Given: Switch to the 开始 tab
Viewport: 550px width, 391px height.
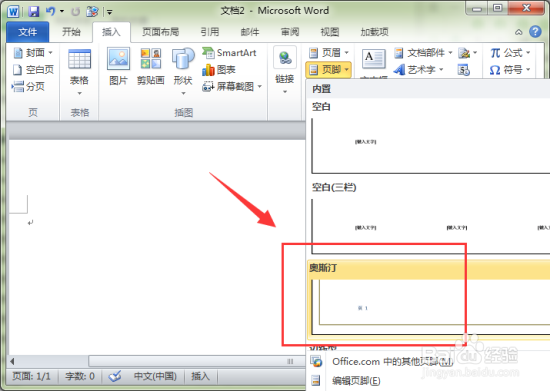Looking at the screenshot, I should (71, 32).
